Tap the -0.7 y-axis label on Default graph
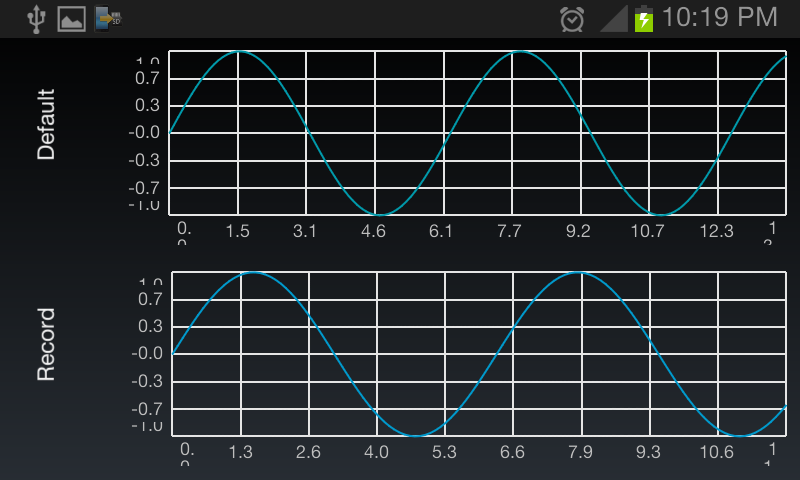Image resolution: width=800 pixels, height=480 pixels. tap(144, 188)
